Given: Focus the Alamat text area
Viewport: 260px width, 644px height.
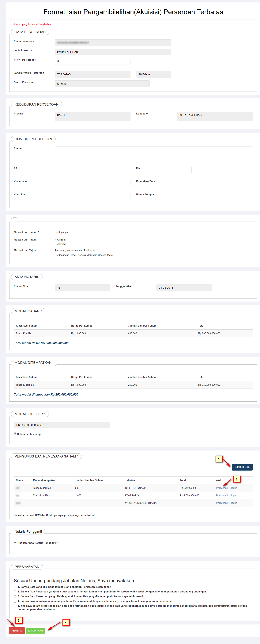Looking at the screenshot, I should click(x=153, y=153).
